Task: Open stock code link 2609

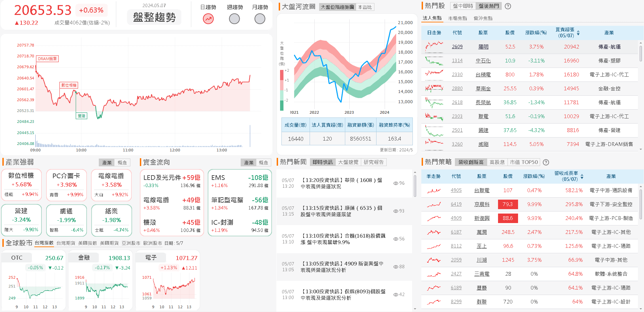Action: click(457, 47)
